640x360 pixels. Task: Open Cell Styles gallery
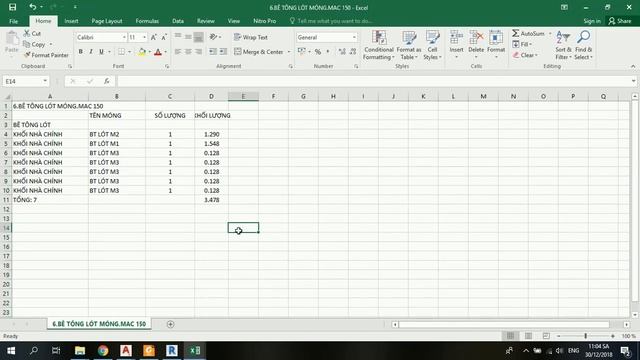(x=432, y=45)
